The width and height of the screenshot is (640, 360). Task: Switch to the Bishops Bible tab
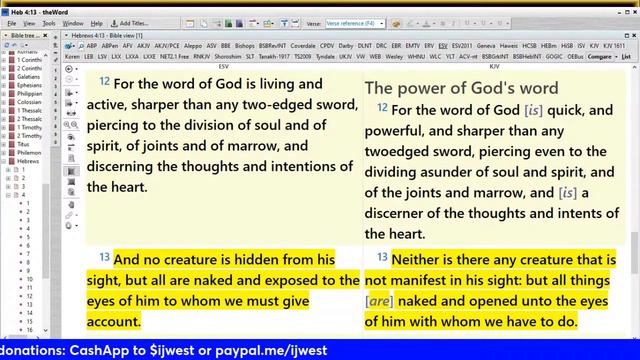click(244, 46)
